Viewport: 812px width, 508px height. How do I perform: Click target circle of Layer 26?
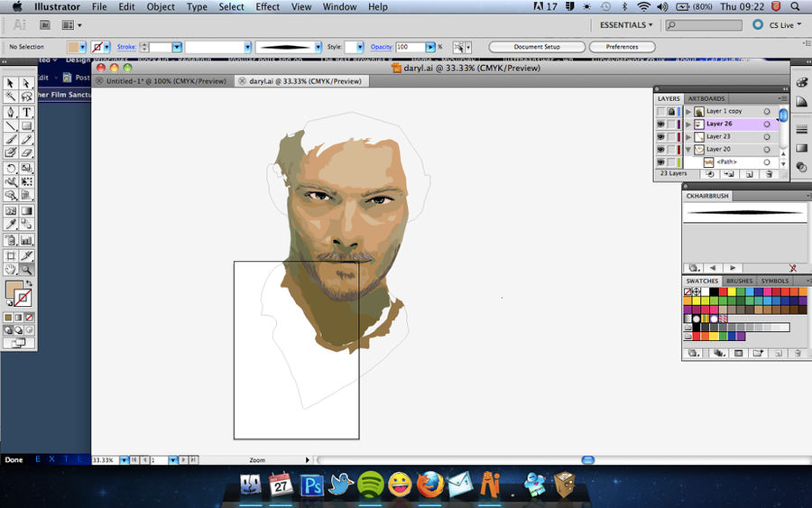point(767,125)
